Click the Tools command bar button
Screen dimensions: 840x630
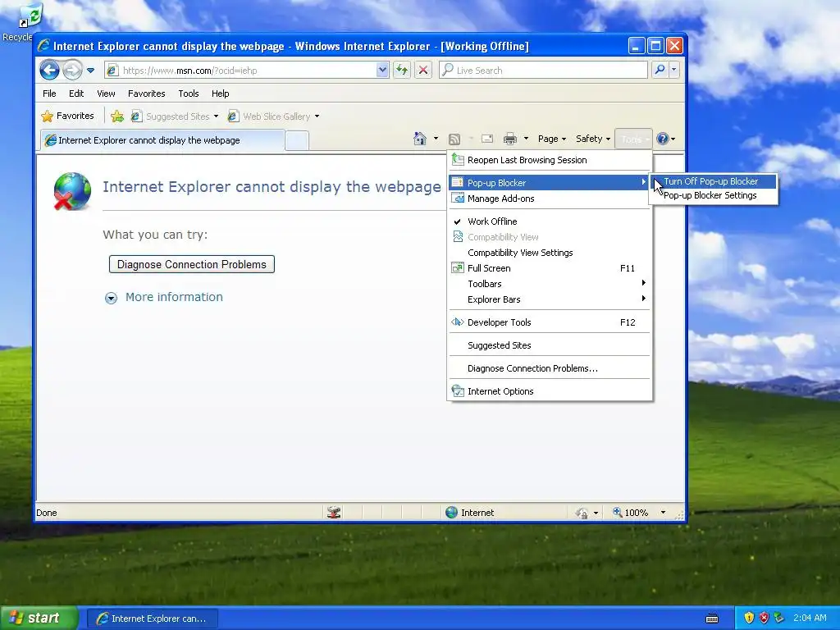[x=633, y=139]
